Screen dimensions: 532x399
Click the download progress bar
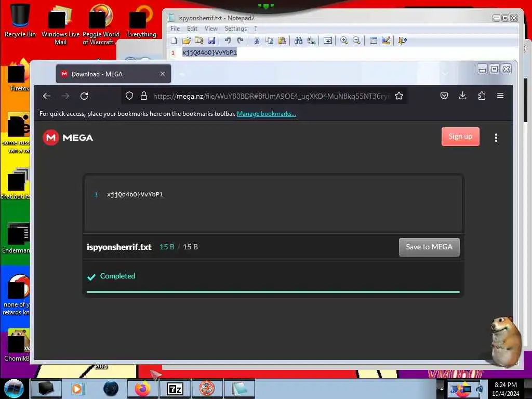(273, 292)
